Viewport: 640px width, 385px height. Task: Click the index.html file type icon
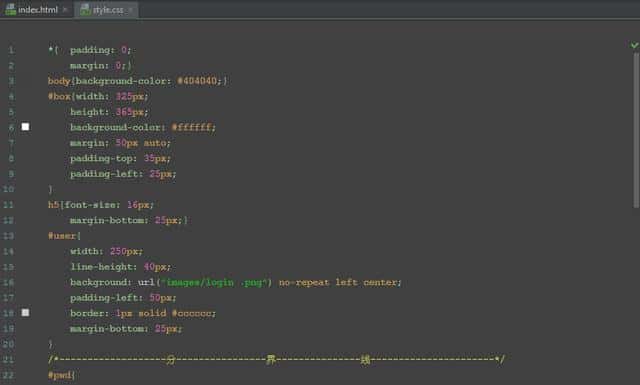[11, 9]
